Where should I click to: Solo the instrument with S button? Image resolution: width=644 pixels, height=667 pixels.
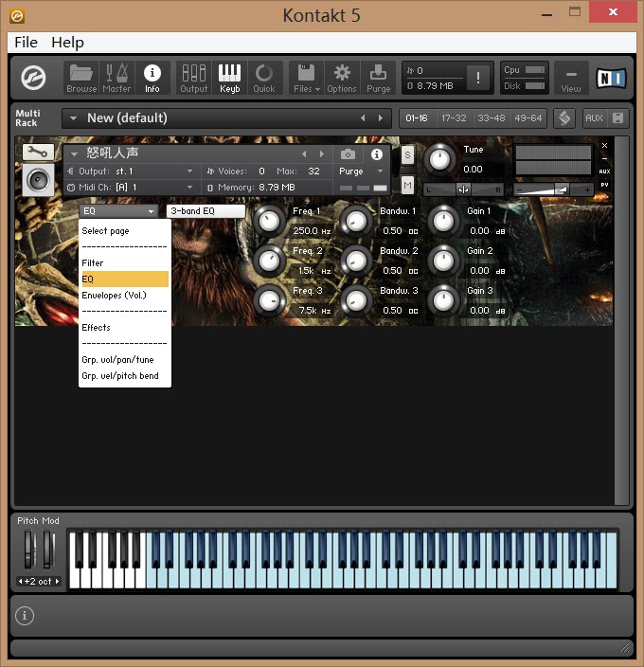pyautogui.click(x=407, y=154)
